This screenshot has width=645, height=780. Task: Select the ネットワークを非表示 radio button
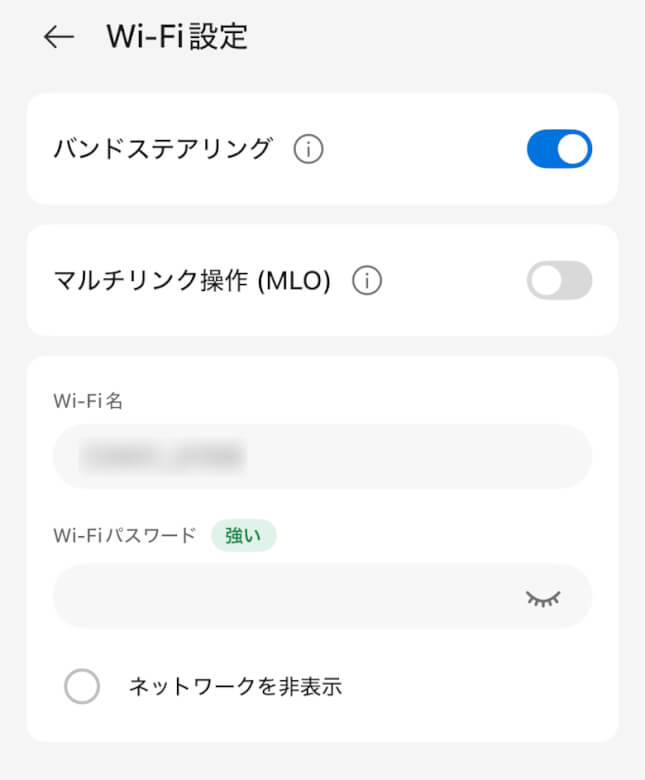click(x=82, y=687)
